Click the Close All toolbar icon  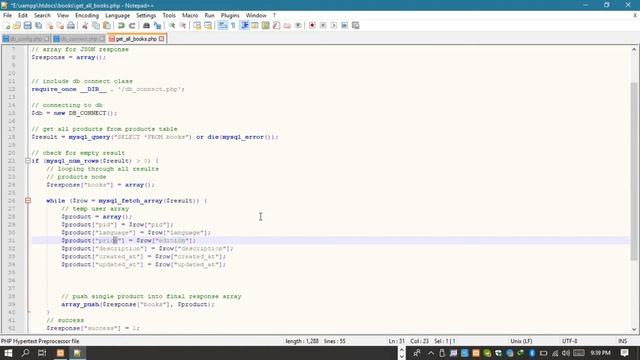(x=60, y=25)
